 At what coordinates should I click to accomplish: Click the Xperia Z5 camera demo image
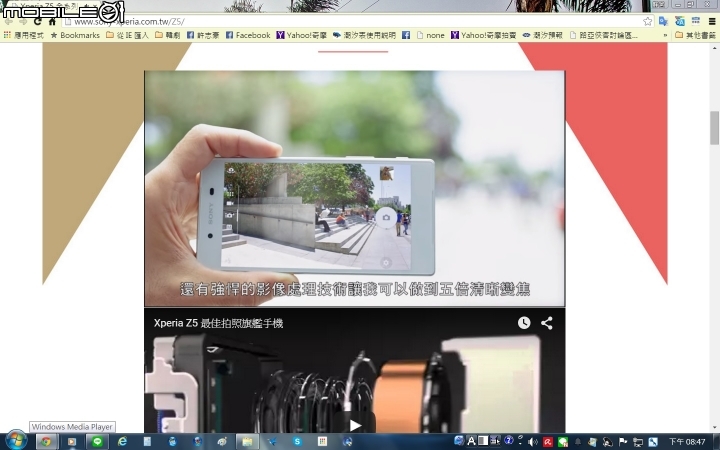pyautogui.click(x=354, y=188)
